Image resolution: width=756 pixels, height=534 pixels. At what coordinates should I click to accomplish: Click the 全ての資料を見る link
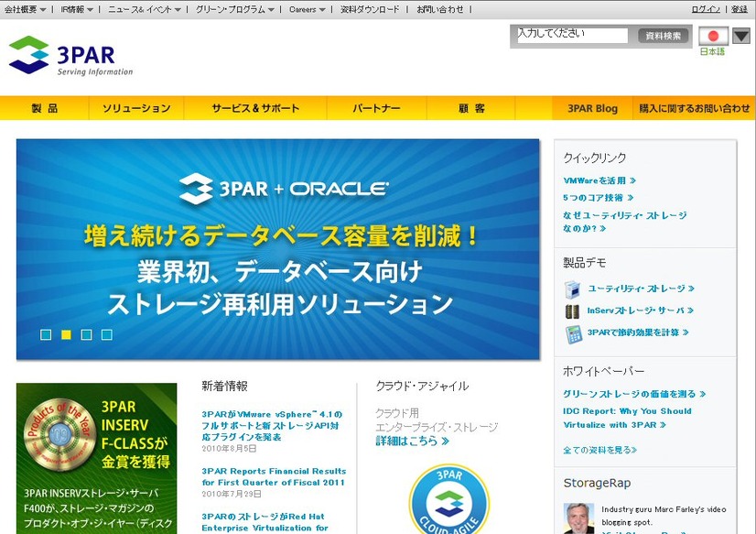click(x=599, y=450)
